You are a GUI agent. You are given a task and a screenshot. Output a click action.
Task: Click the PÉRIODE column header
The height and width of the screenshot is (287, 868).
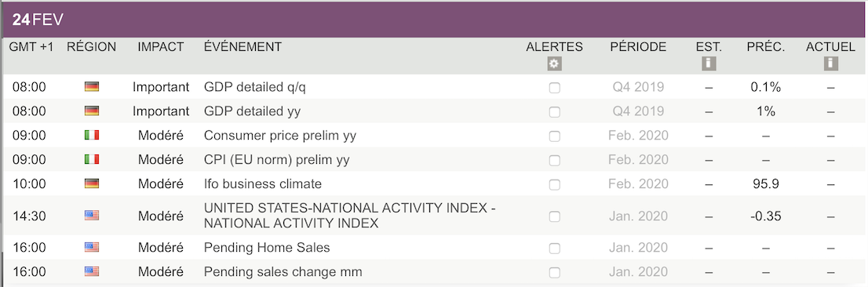pyautogui.click(x=638, y=47)
